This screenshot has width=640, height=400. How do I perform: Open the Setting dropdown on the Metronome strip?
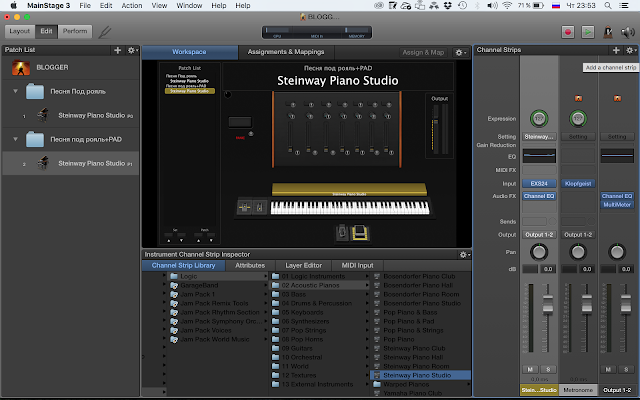(x=577, y=136)
